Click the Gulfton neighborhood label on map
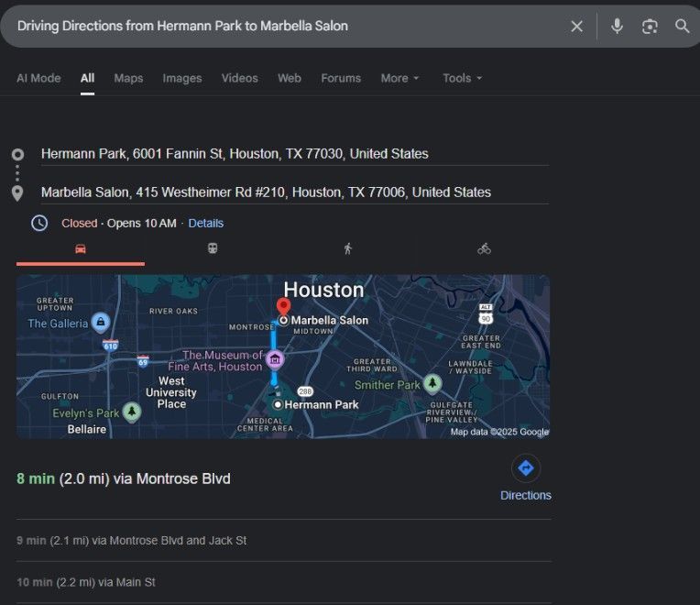 point(60,397)
